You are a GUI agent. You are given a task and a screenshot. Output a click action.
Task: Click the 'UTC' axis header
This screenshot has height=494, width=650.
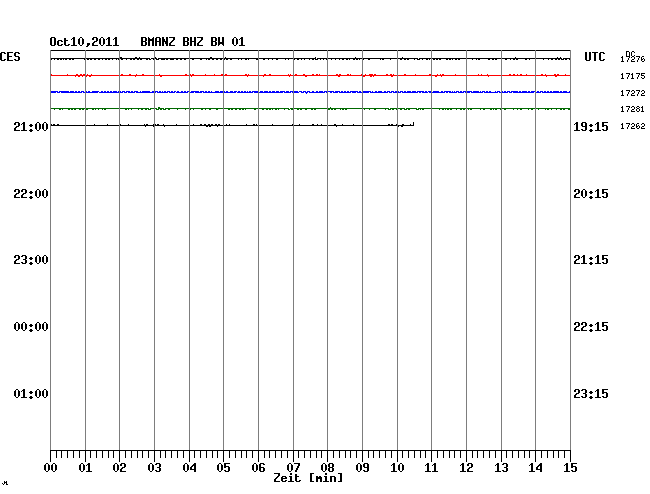coord(594,57)
